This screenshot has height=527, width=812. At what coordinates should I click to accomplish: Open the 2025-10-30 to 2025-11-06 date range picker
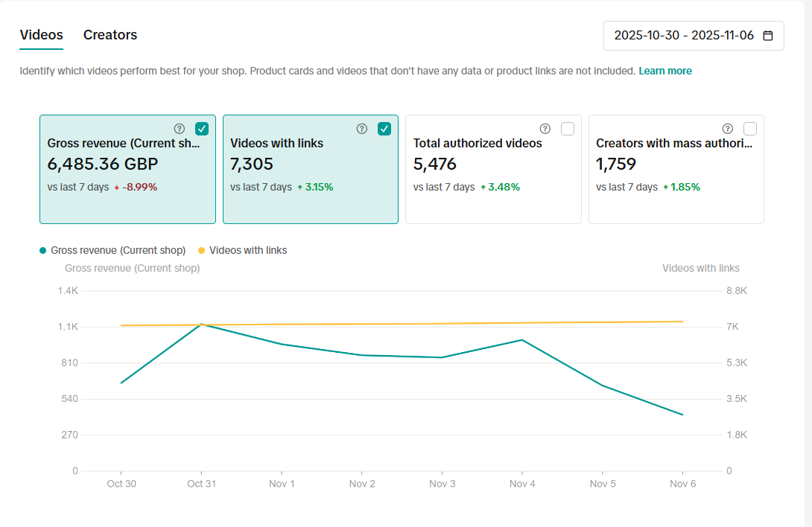694,35
